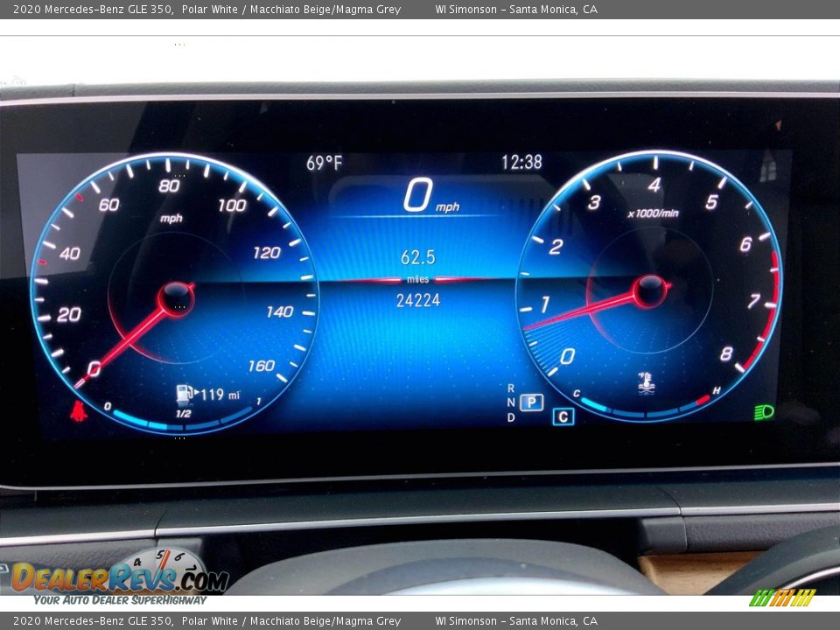This screenshot has width=840, height=630.
Task: Click the DealerRevs.com logo
Action: [120, 577]
